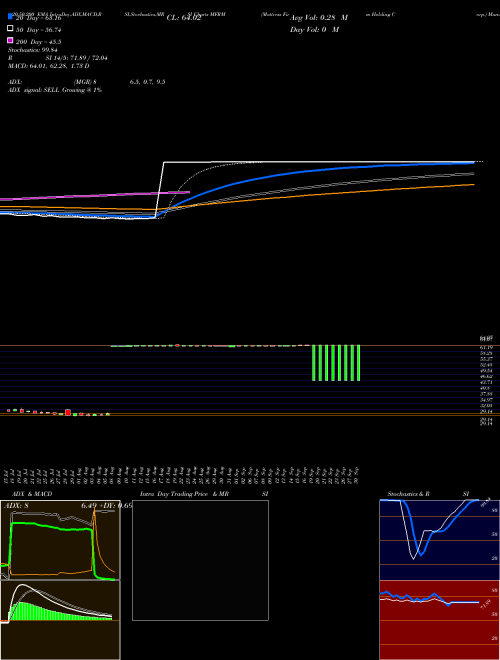The height and width of the screenshot is (660, 500).
Task: Click the blue 20 Day legend swatch
Action: point(10,17)
